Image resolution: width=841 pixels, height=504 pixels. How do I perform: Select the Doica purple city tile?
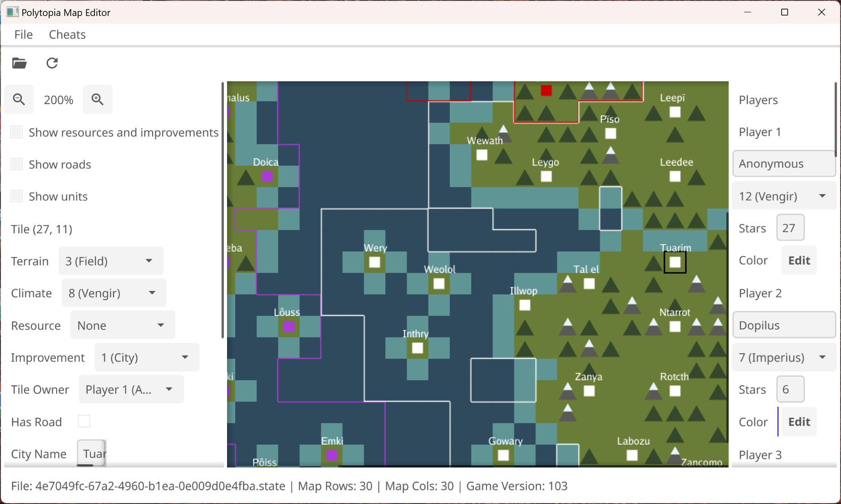pyautogui.click(x=267, y=177)
